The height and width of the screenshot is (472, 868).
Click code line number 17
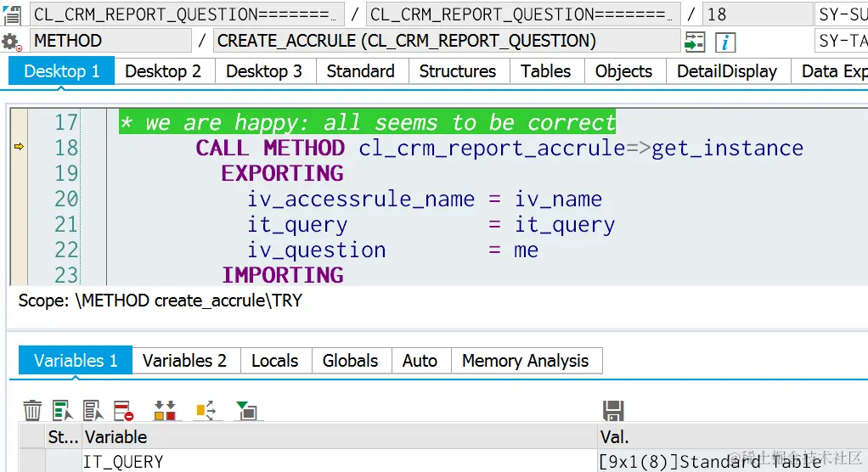coord(66,122)
